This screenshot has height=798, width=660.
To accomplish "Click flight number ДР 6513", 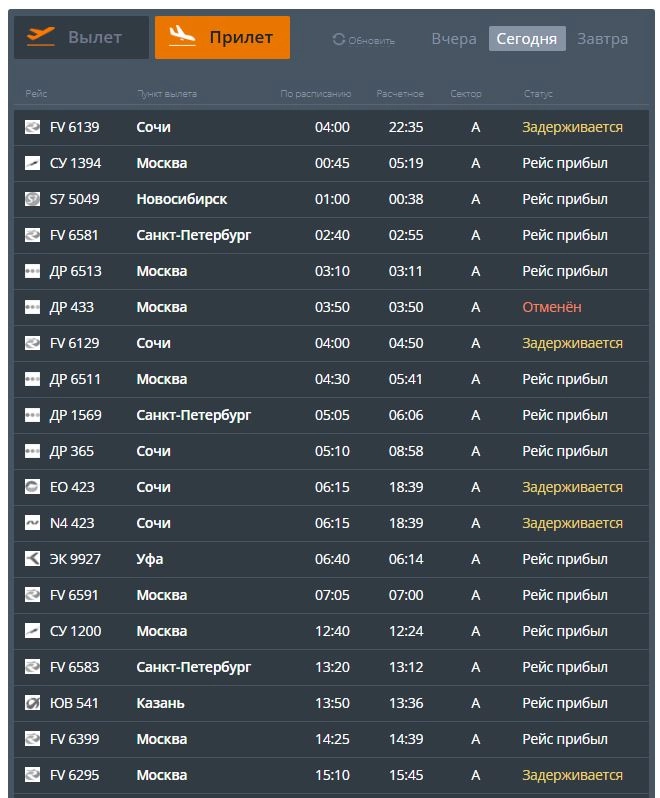I will (75, 271).
